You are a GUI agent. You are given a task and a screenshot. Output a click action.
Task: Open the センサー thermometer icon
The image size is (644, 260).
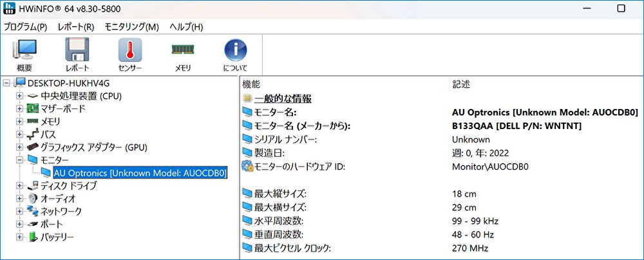(x=129, y=54)
